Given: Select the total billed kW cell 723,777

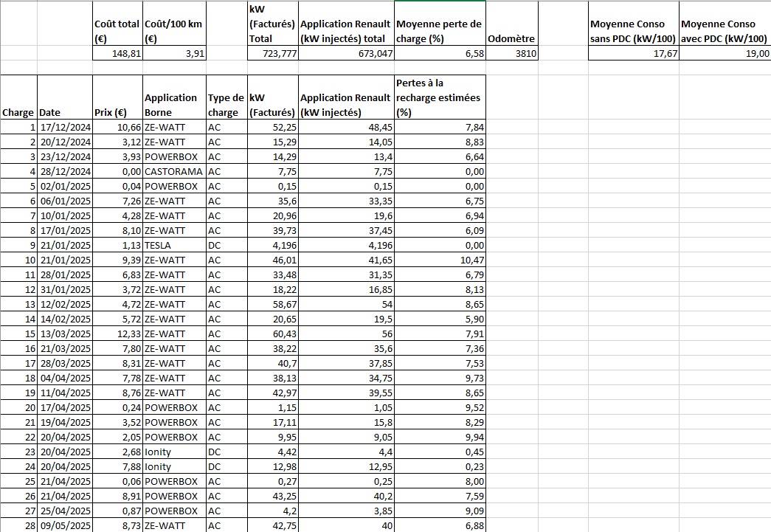Looking at the screenshot, I should click(273, 53).
